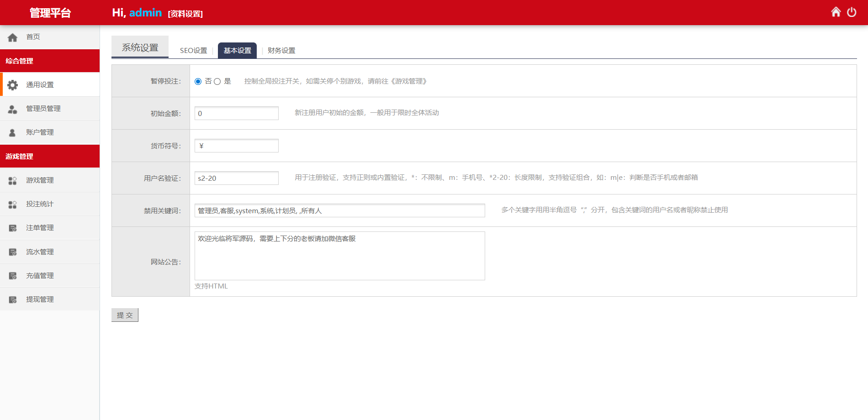868x420 pixels.
Task: Click the gear icon next to 通用设置
Action: click(x=13, y=85)
